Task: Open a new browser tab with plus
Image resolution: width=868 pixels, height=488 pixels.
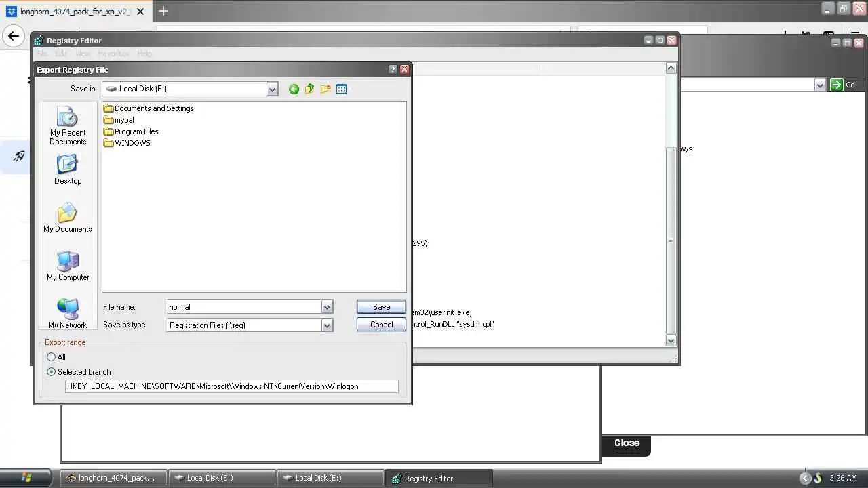Action: pyautogui.click(x=163, y=11)
